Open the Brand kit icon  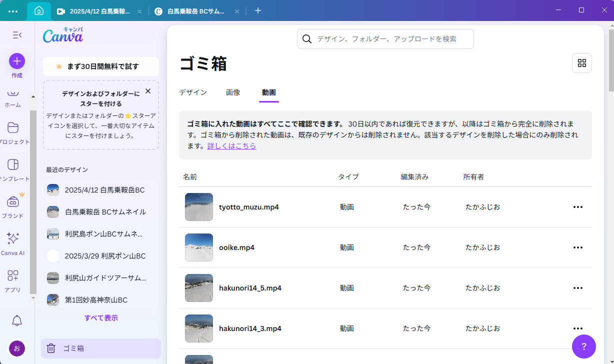(13, 202)
